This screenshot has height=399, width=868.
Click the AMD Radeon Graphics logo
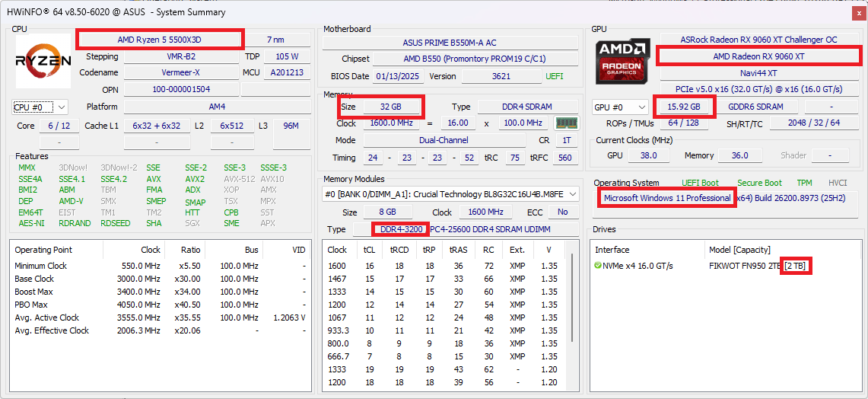pos(623,62)
